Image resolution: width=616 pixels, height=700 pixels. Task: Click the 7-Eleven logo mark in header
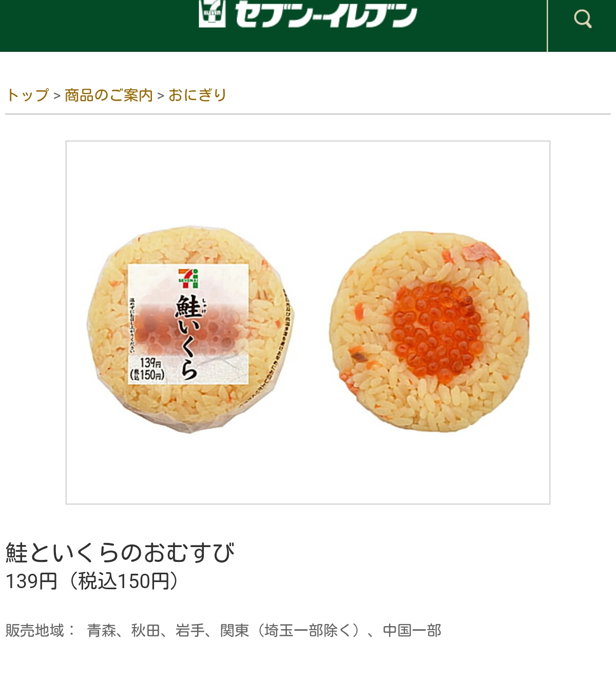tap(212, 13)
